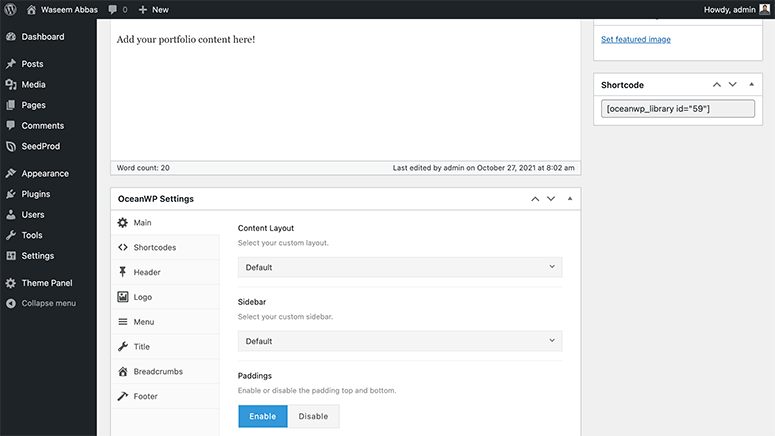The image size is (775, 436).
Task: Click the house icon beside Breadcrumbs
Action: coord(123,371)
